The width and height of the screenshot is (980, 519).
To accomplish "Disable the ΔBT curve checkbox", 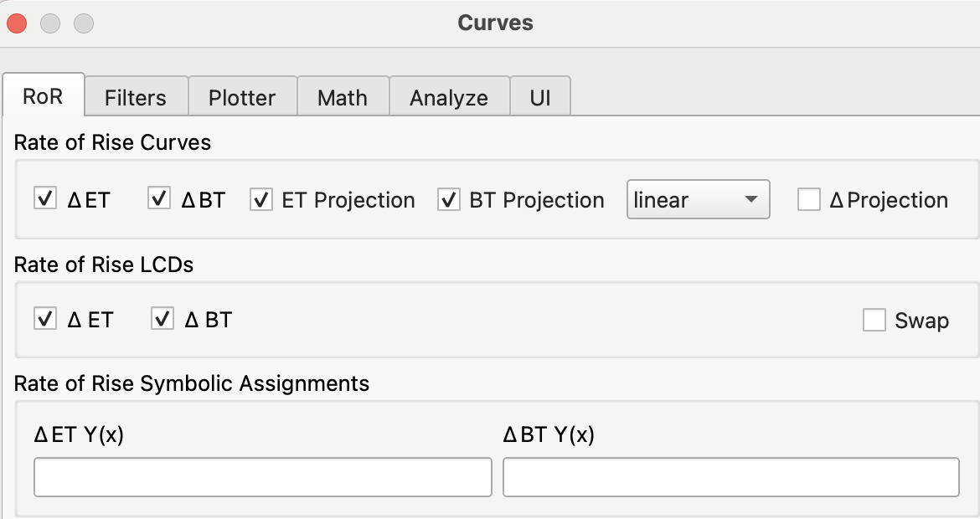I will tap(158, 199).
